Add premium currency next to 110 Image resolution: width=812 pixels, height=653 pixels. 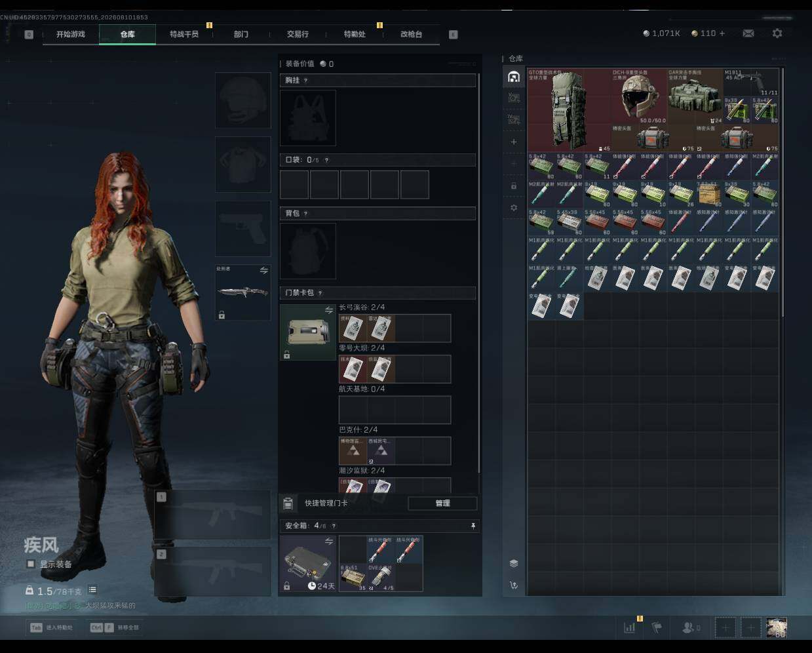tap(722, 33)
